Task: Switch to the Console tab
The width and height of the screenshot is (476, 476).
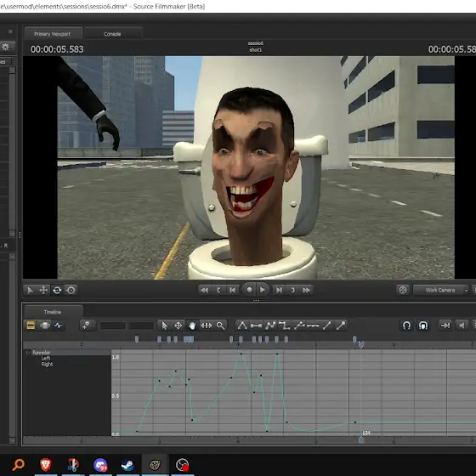Action: pos(112,34)
